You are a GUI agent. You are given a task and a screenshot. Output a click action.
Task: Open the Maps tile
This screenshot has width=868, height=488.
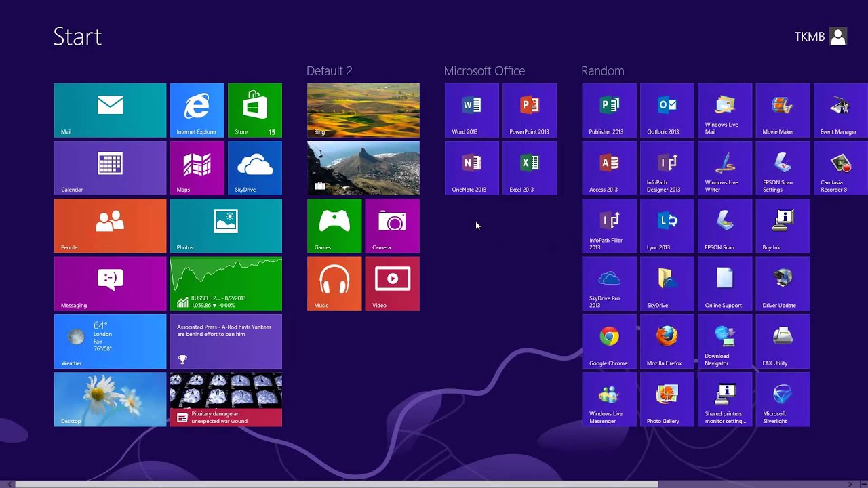click(197, 168)
